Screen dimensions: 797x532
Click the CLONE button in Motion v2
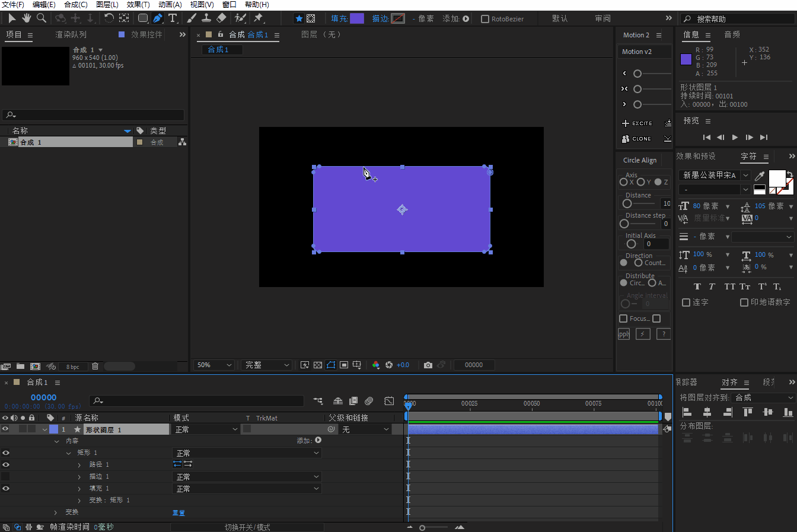pos(636,139)
